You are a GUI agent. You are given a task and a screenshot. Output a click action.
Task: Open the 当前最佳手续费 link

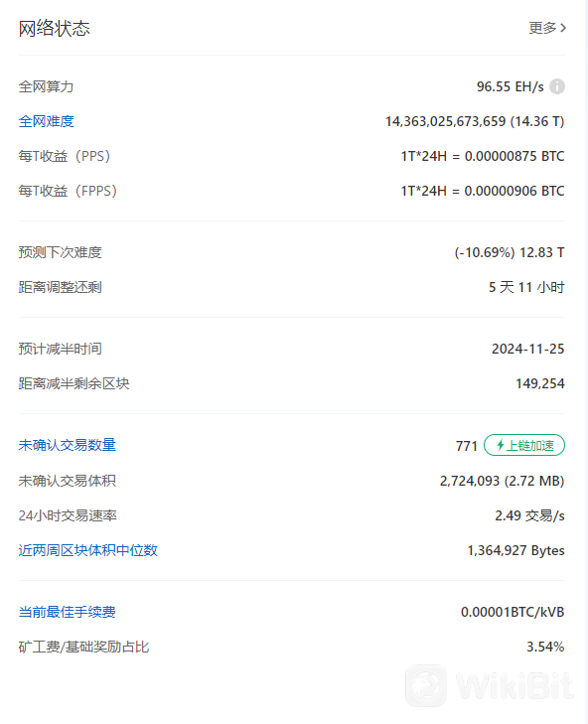point(67,612)
